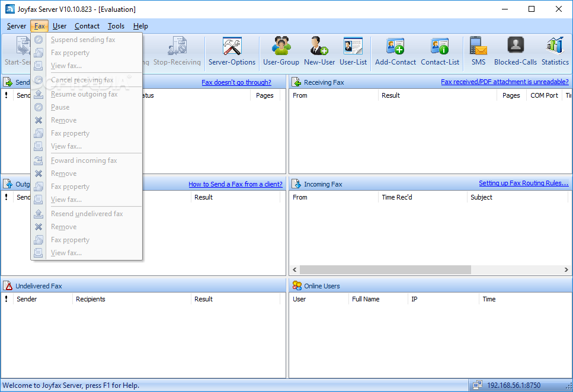Sort Undelivered Fax by Sender column
Screen dimensions: 573x392
pos(43,299)
